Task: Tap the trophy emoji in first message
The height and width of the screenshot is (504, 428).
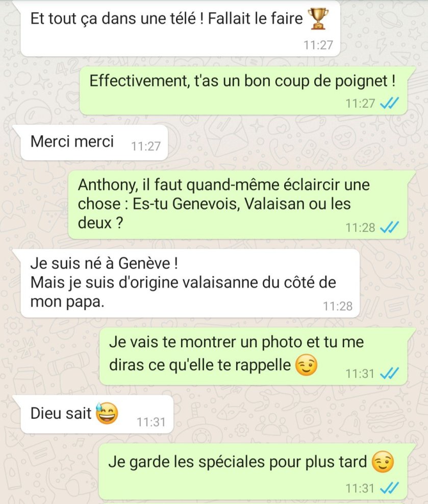Action: 318,19
